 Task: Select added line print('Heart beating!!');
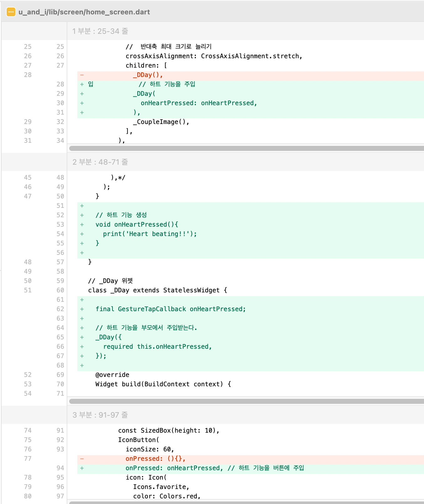(150, 234)
